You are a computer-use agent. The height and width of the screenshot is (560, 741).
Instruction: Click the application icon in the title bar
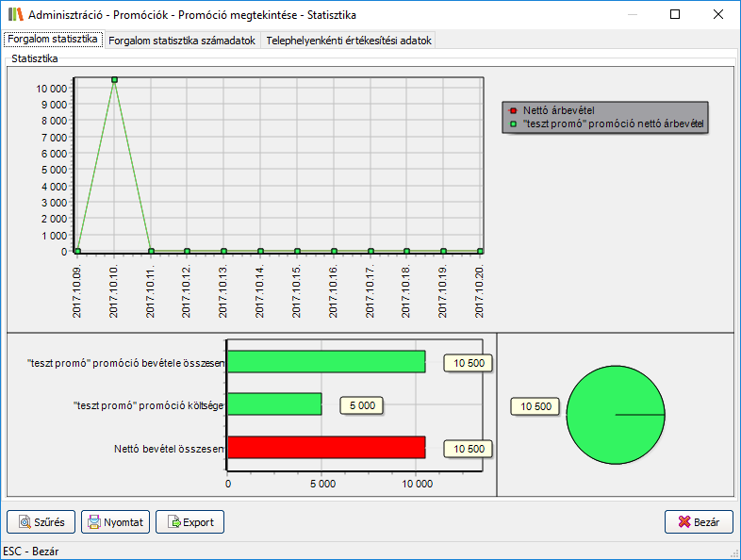pyautogui.click(x=15, y=15)
